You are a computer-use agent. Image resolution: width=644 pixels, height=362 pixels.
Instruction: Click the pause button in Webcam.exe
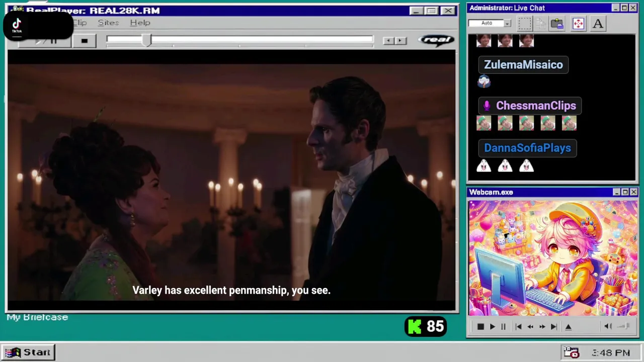(x=503, y=327)
